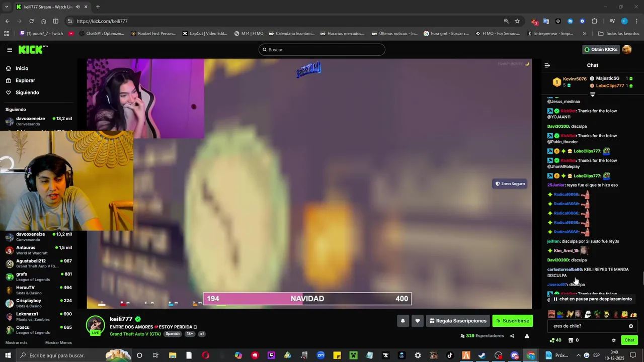View channel points balance of 40

pyautogui.click(x=555, y=340)
